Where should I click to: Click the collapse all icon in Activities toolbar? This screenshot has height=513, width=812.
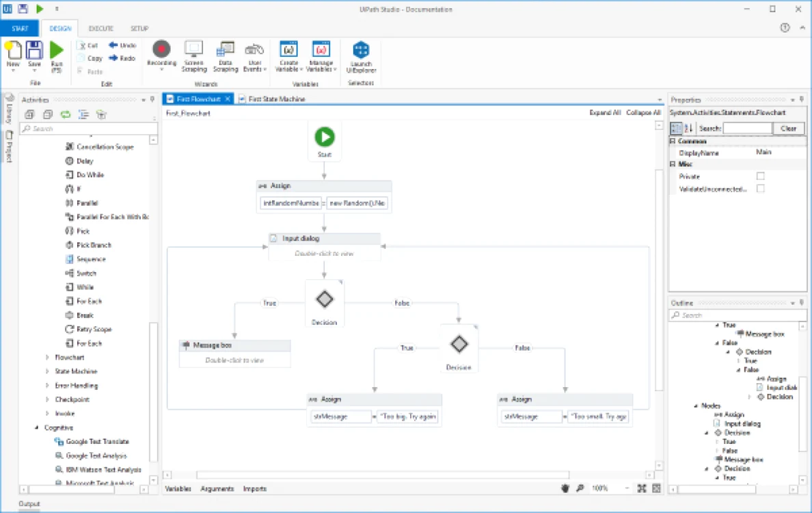(x=48, y=114)
